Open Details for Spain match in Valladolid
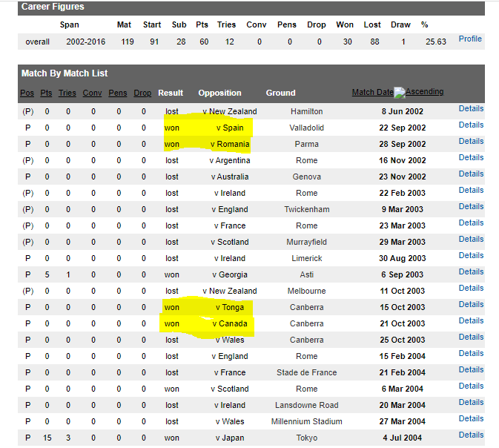 coord(471,125)
